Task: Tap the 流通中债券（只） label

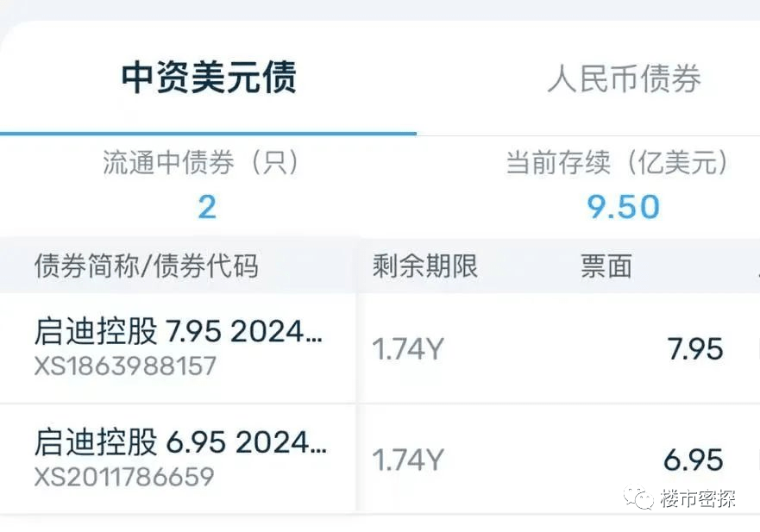Action: 201,163
